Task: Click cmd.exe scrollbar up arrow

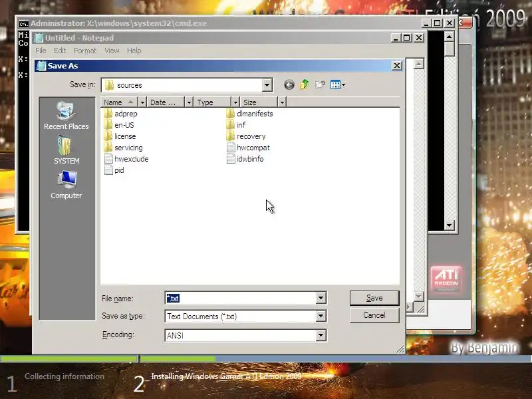Action: (x=450, y=37)
